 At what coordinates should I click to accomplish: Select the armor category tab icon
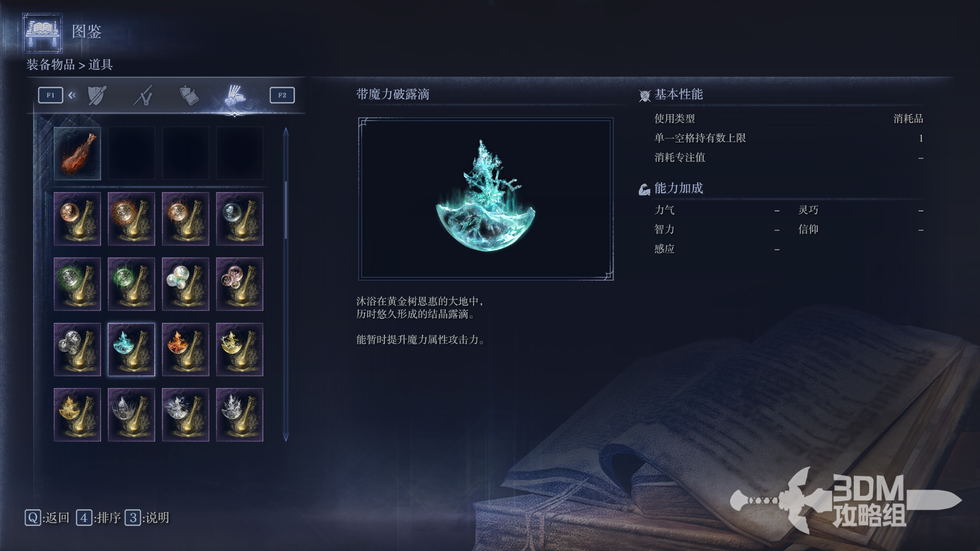(97, 95)
